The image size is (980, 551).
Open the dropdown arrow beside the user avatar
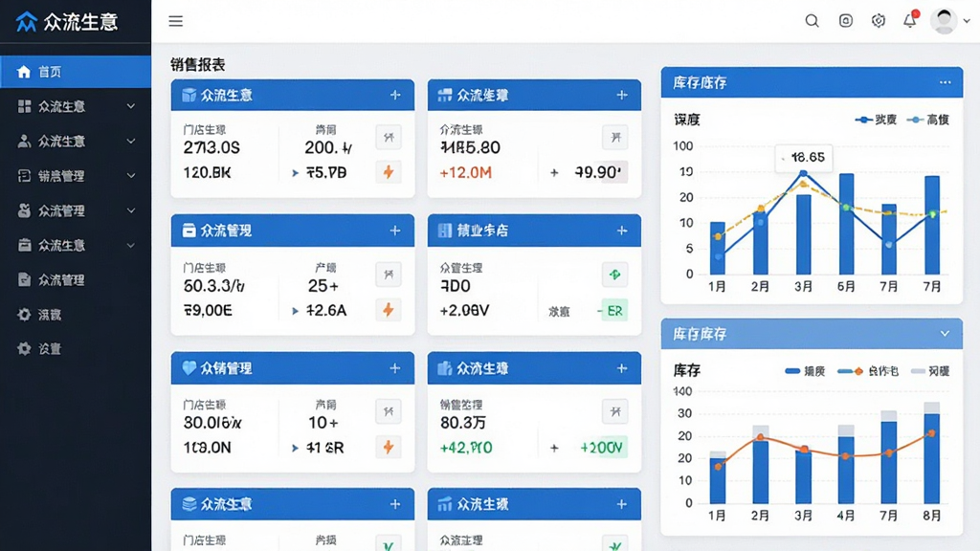[x=967, y=21]
